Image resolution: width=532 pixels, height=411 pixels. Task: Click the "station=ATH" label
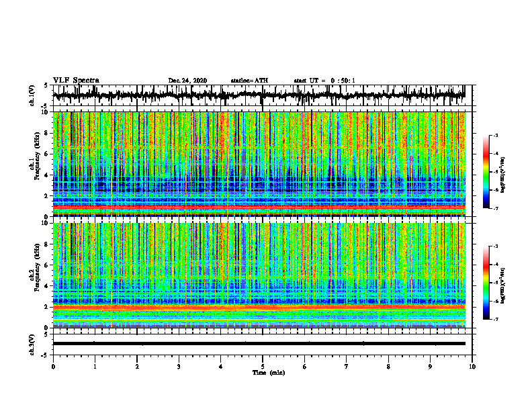[249, 81]
